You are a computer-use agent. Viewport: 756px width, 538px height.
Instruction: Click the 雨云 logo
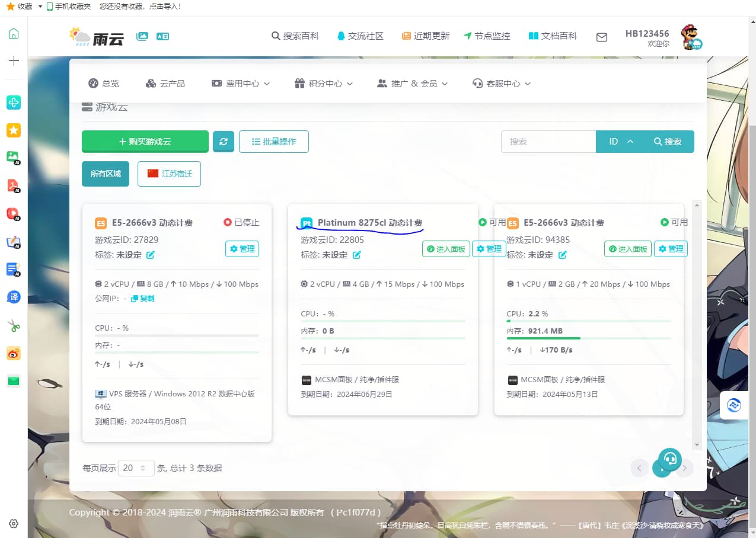[97, 37]
